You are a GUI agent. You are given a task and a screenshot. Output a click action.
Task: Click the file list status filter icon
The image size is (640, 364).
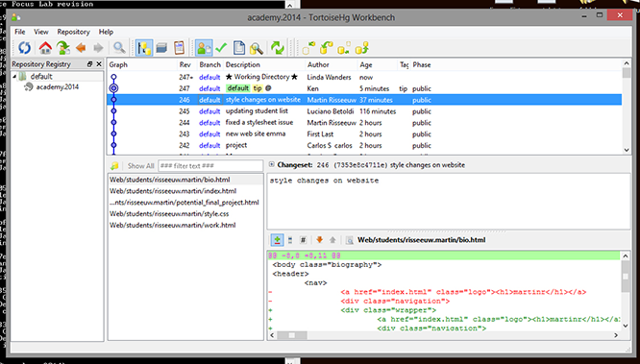tap(114, 166)
